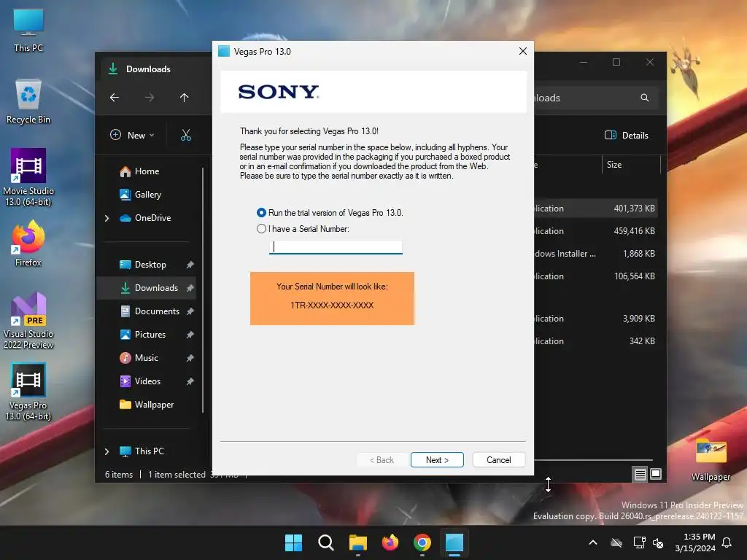
Task: Click the disabled Back button
Action: 382,459
